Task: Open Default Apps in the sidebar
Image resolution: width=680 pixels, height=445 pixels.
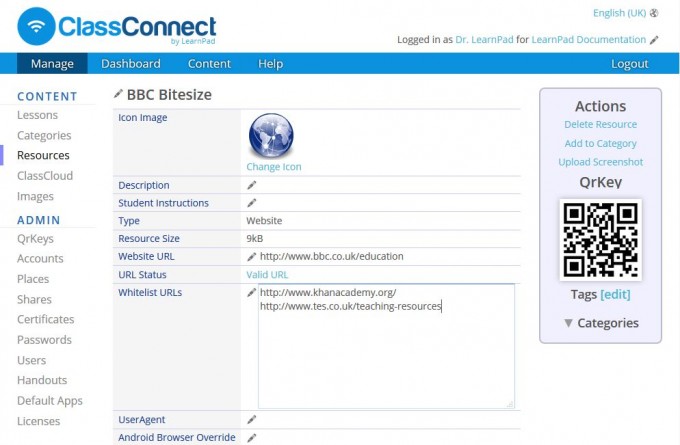Action: point(50,401)
